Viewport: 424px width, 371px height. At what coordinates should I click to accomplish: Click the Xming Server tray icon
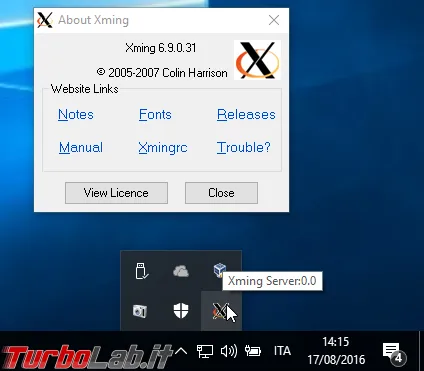(x=220, y=311)
